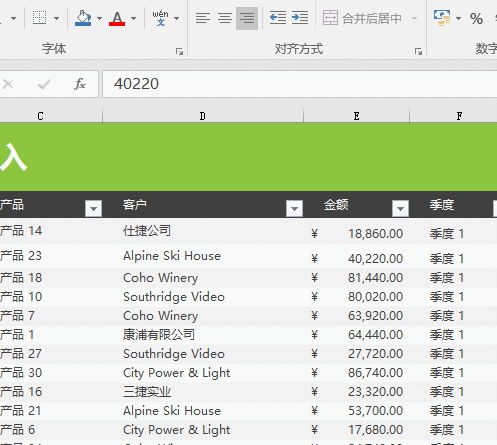Click the accounting number format icon
Viewport: 497px width, 445px height.
click(442, 18)
